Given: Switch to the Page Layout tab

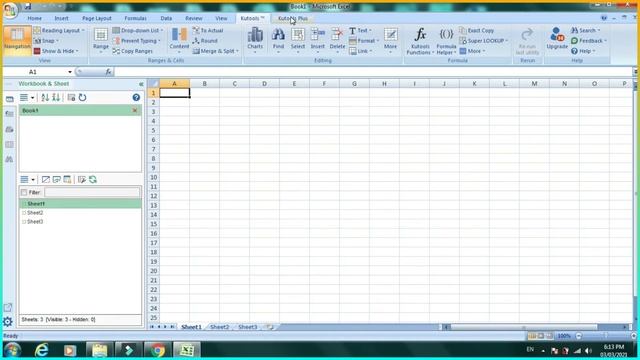Looking at the screenshot, I should (97, 18).
